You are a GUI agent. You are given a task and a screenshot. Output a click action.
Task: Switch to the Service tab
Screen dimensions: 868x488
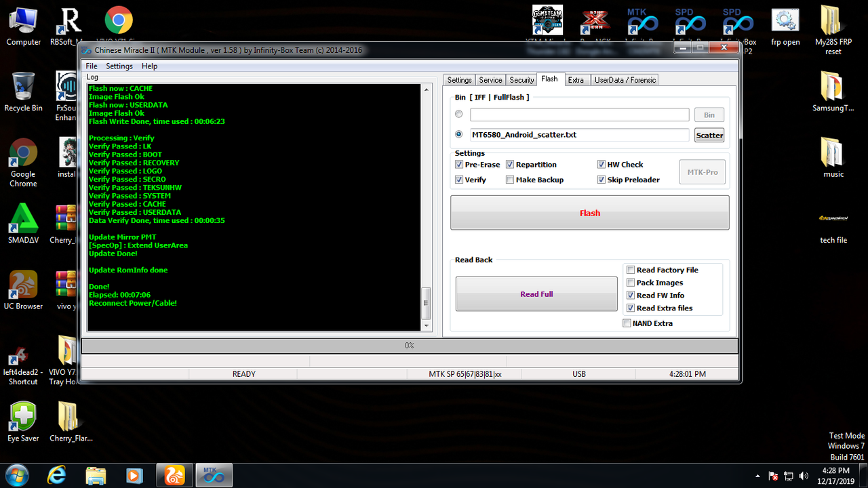point(490,80)
